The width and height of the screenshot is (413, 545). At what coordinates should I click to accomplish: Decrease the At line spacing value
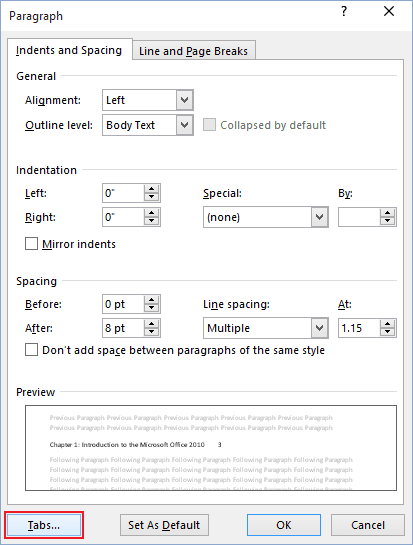(388, 332)
